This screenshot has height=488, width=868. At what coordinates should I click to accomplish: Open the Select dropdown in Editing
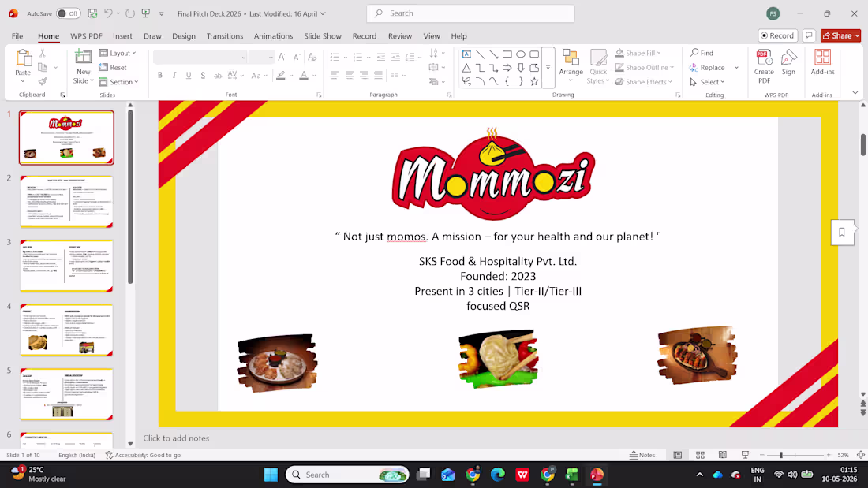point(708,82)
